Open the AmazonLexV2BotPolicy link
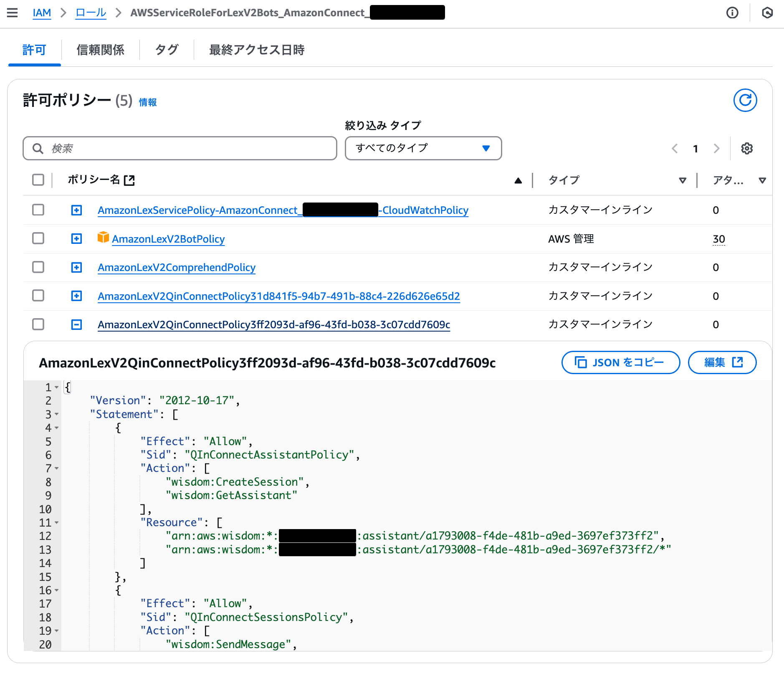Image resolution: width=784 pixels, height=684 pixels. (168, 239)
